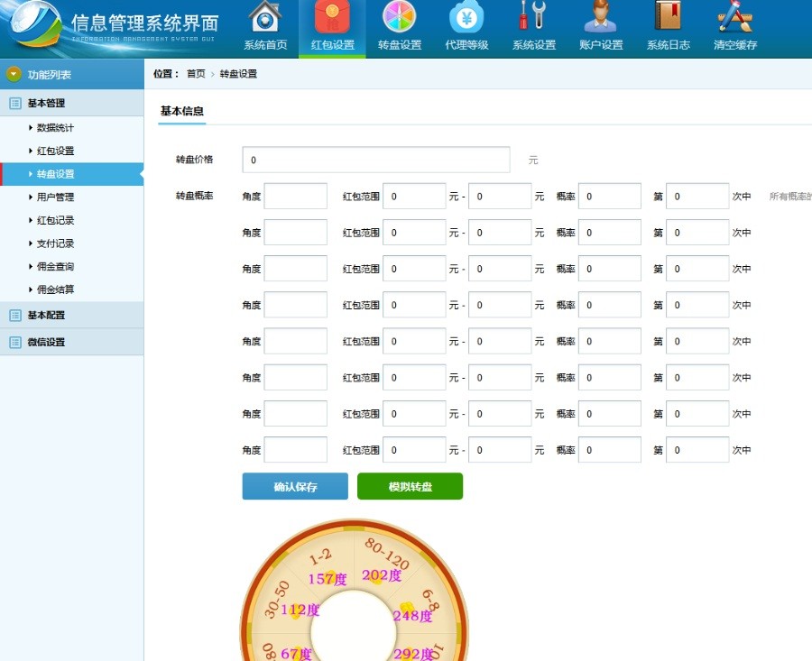812x661 pixels.
Task: Expand the 基本配置 section
Action: pyautogui.click(x=46, y=316)
